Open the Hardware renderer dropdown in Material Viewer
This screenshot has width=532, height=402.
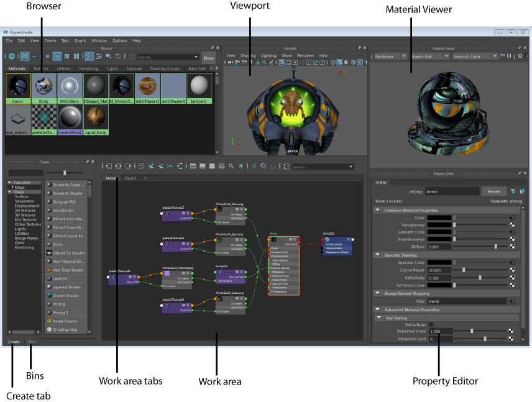[392, 56]
